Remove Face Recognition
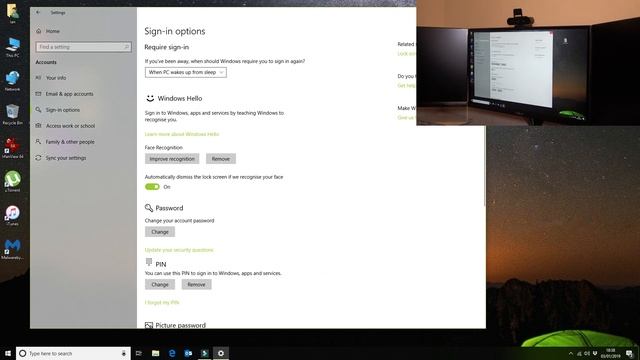 click(x=221, y=159)
